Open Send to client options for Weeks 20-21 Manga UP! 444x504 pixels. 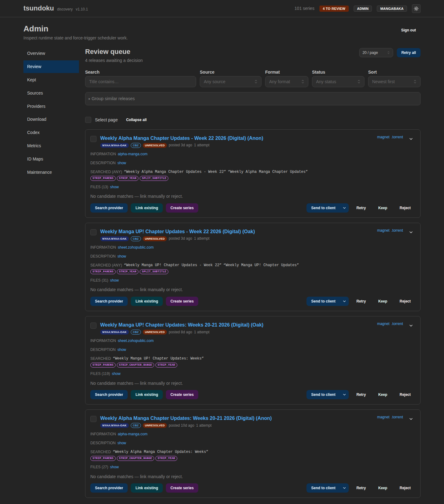point(344,395)
